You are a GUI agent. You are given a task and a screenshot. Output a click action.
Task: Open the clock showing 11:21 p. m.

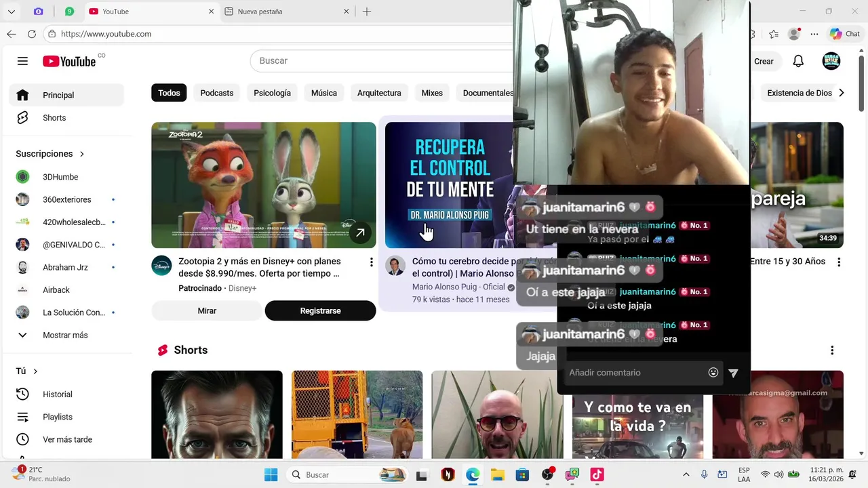pyautogui.click(x=826, y=474)
